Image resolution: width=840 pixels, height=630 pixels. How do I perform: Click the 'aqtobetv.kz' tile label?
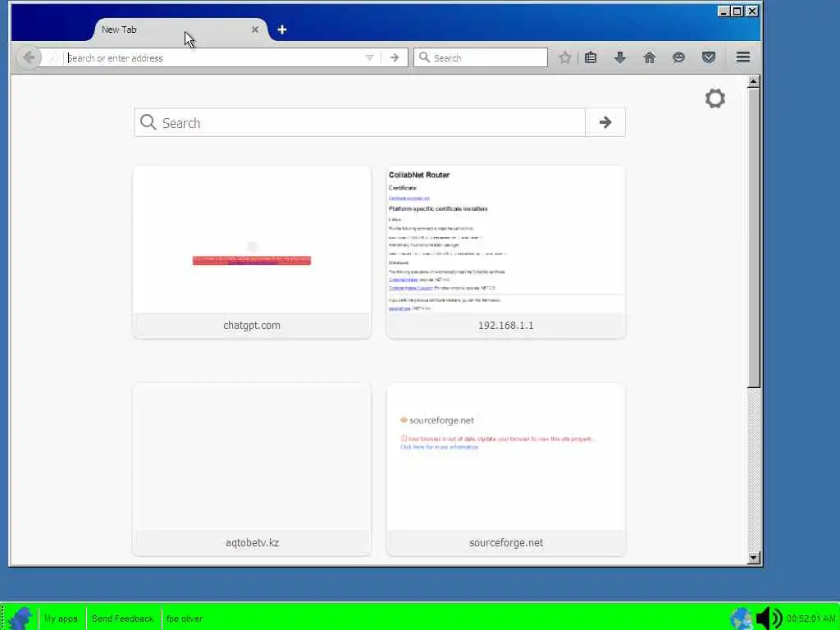pos(252,543)
